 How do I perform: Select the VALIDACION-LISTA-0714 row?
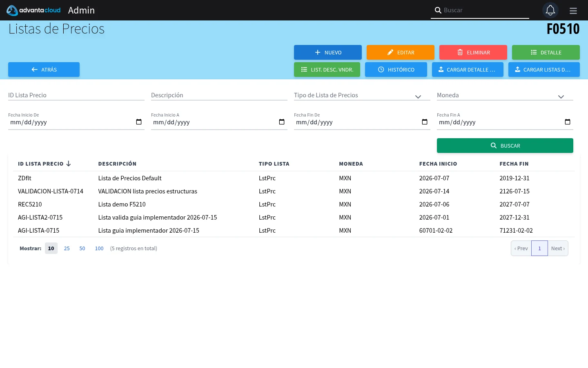tap(294, 191)
